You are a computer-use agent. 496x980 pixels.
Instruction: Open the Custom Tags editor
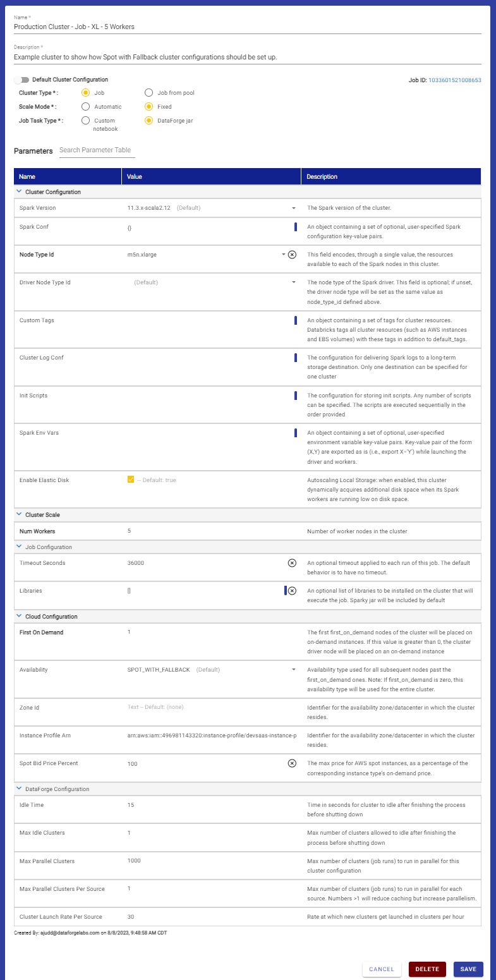point(296,320)
